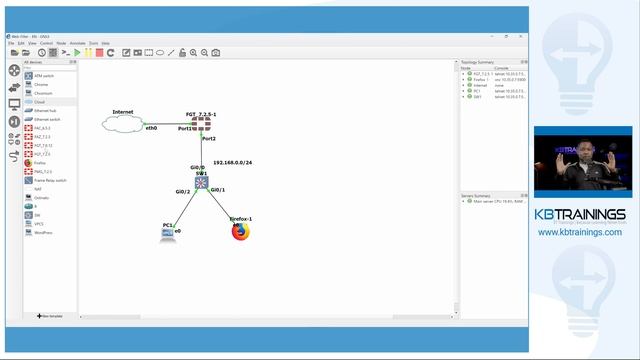
Task: Open the Help menu
Action: coord(105,43)
